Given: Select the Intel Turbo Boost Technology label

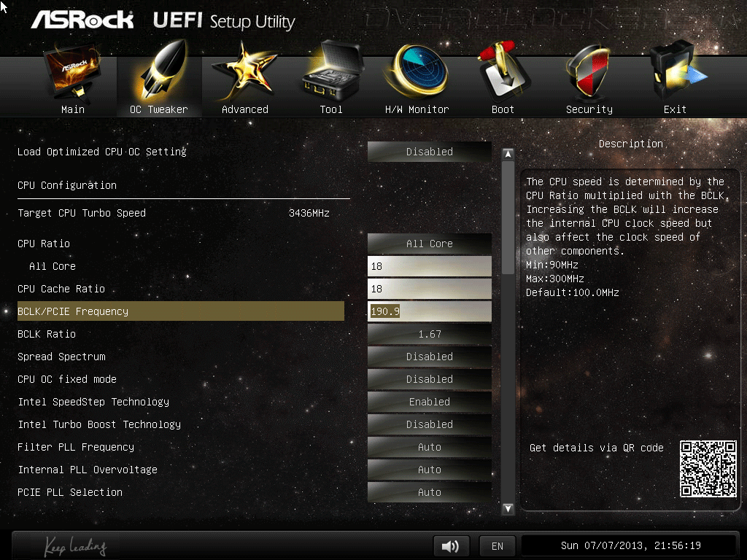Looking at the screenshot, I should tap(99, 424).
